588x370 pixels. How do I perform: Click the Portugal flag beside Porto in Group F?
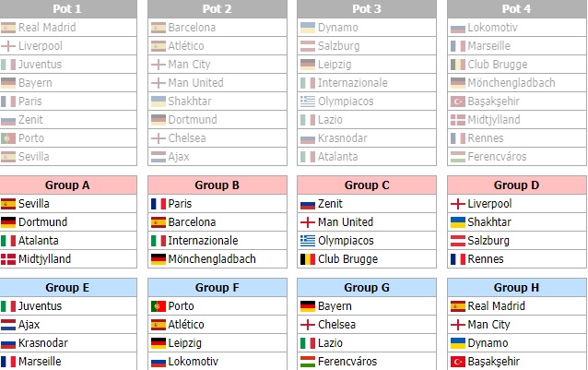coord(159,306)
